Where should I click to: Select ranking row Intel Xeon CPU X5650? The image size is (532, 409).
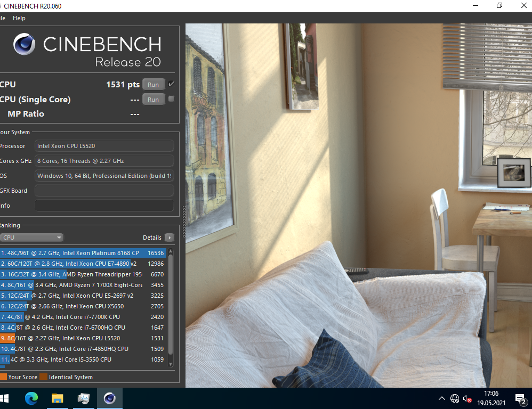tap(83, 306)
